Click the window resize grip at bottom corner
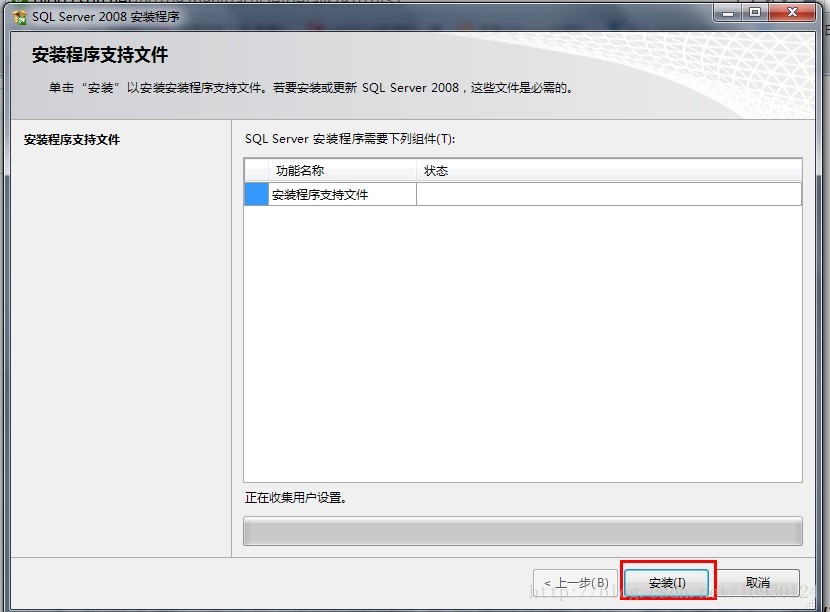The image size is (830, 612). [x=810, y=604]
